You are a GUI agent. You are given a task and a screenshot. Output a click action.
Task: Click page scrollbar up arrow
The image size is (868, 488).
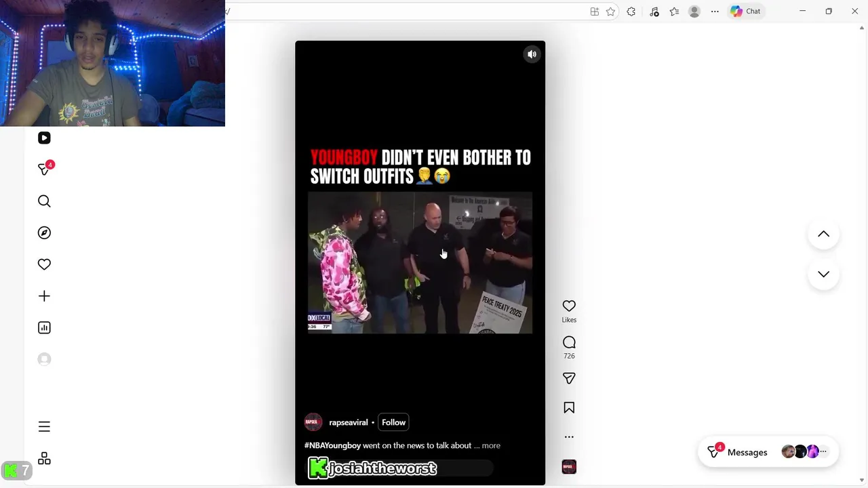862,28
